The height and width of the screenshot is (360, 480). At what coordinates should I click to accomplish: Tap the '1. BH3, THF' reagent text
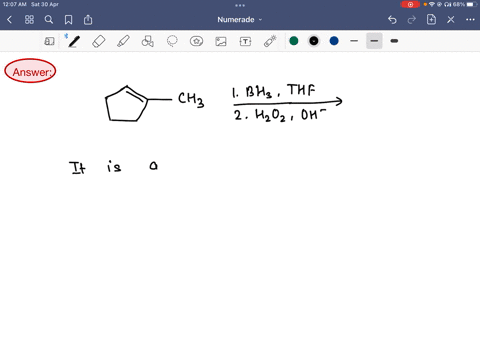coord(273,91)
